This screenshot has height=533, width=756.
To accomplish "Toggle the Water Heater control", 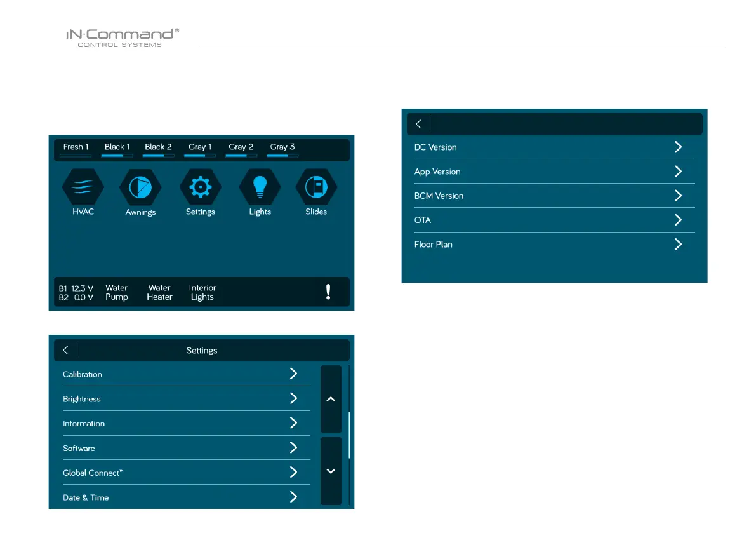I will [x=159, y=292].
